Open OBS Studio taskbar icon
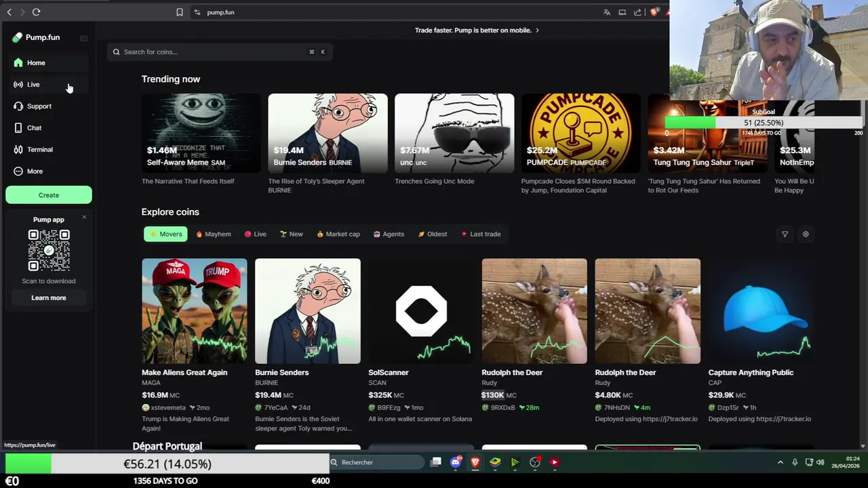The width and height of the screenshot is (868, 488). (535, 462)
